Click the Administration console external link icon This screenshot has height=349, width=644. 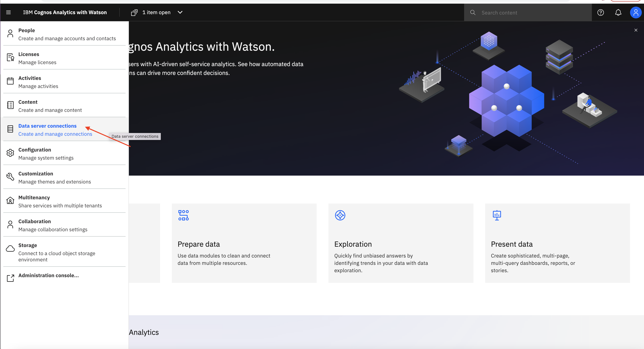(10, 278)
